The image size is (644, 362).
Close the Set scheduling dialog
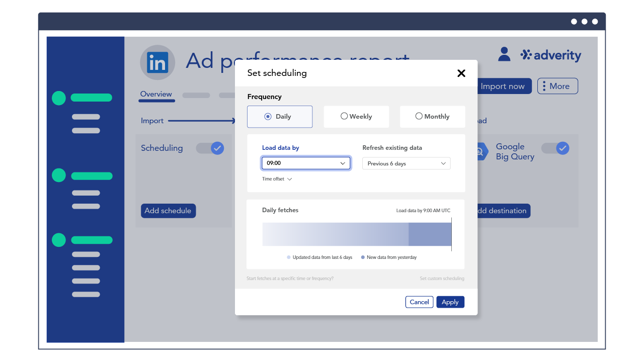pyautogui.click(x=461, y=73)
